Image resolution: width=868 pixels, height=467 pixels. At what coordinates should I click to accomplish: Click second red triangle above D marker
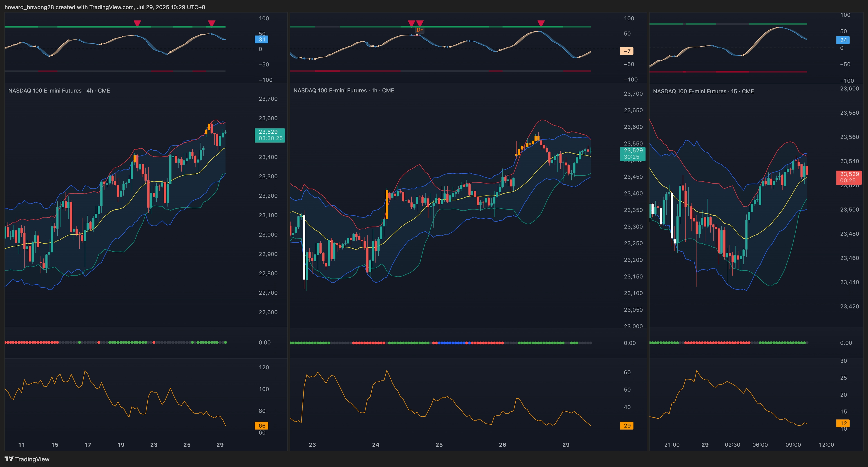(x=420, y=23)
